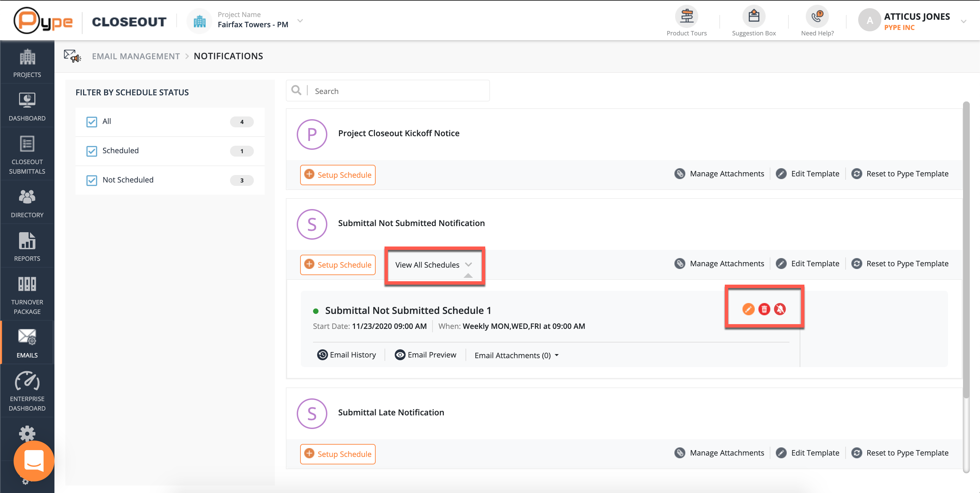Open the Suggestion Box icon
The width and height of the screenshot is (980, 493).
point(754,17)
